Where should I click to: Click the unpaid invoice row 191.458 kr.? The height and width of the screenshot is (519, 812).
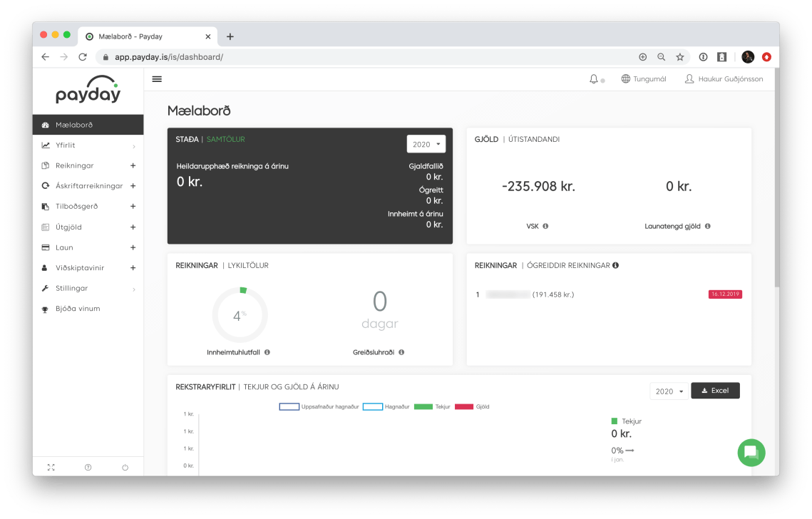[x=553, y=294]
